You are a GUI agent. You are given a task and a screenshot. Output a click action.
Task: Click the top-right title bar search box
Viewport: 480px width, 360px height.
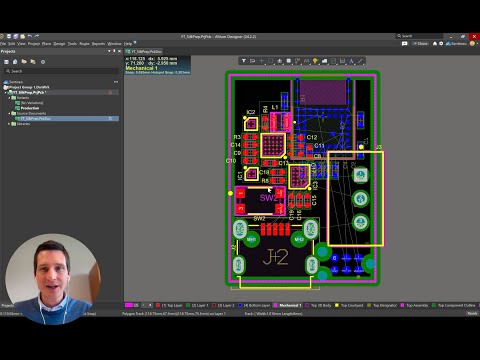pyautogui.click(x=420, y=36)
